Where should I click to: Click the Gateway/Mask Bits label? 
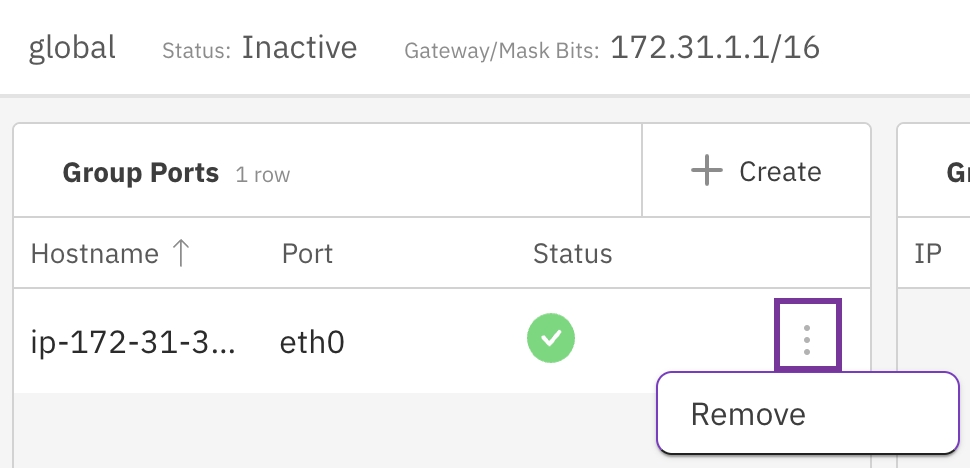point(501,50)
